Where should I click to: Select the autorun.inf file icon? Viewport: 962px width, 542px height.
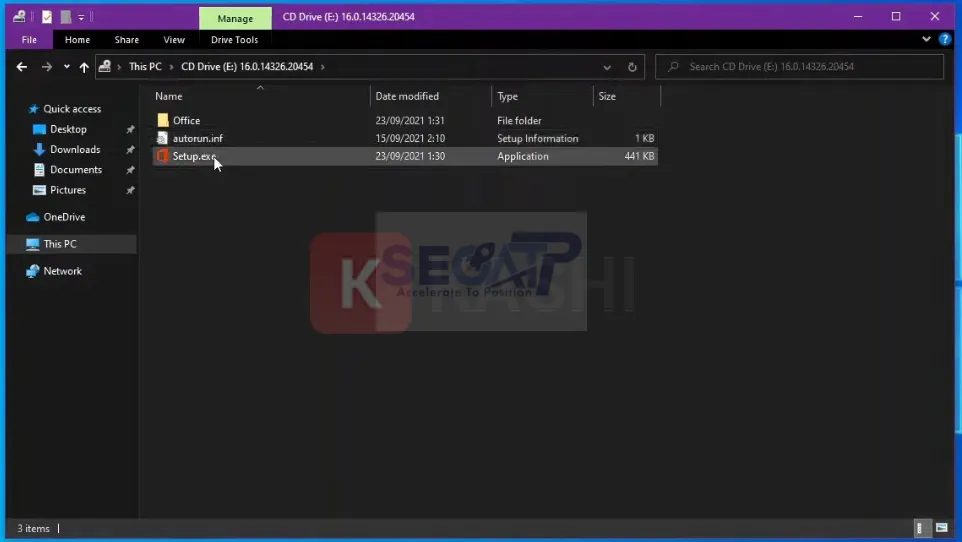click(x=162, y=138)
